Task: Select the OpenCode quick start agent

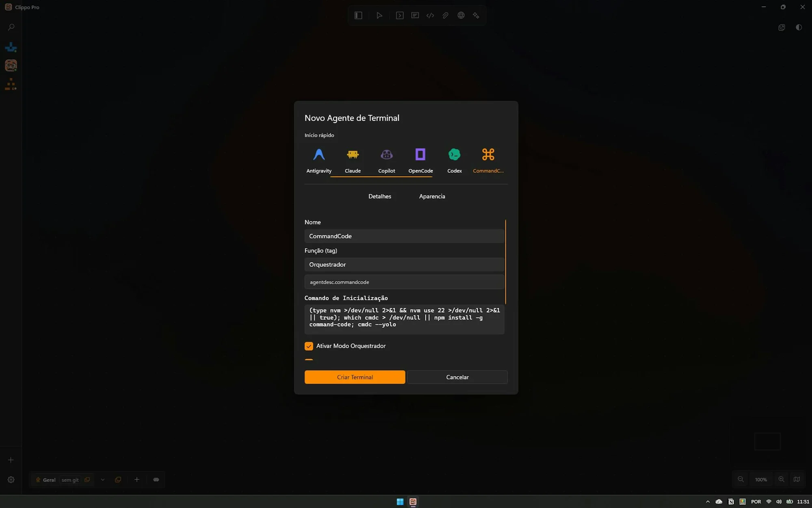Action: pos(420,161)
